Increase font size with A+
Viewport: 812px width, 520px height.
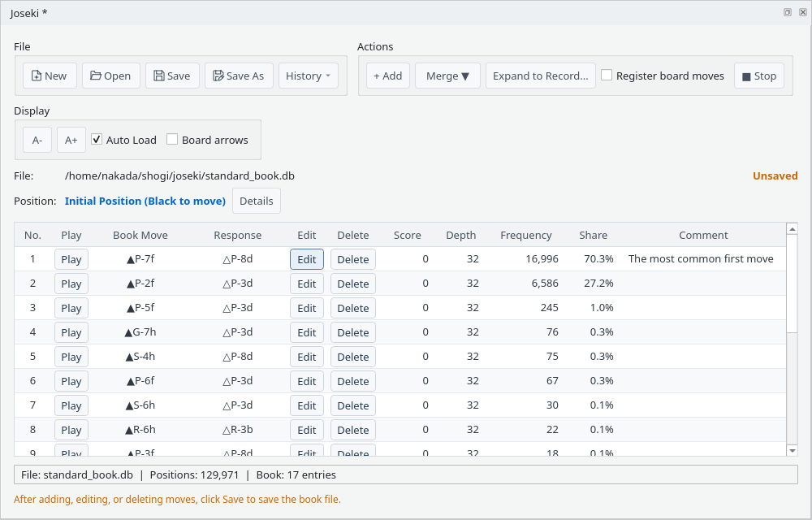(x=71, y=140)
